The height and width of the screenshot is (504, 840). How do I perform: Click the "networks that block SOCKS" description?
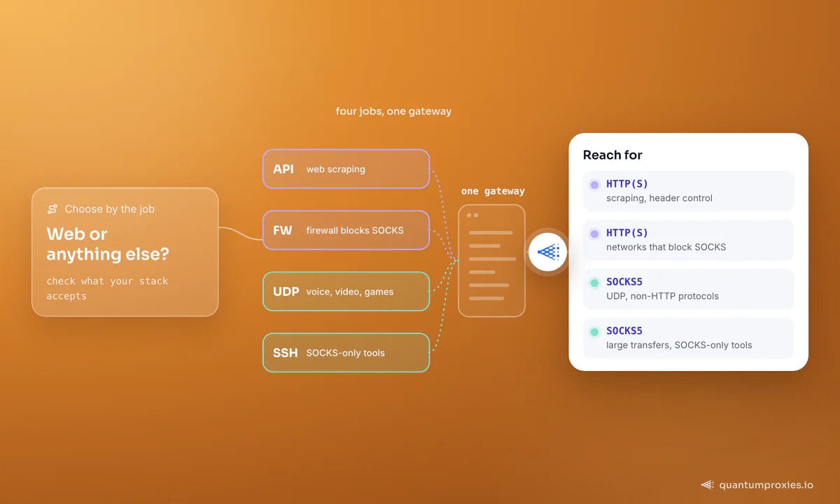(x=666, y=247)
